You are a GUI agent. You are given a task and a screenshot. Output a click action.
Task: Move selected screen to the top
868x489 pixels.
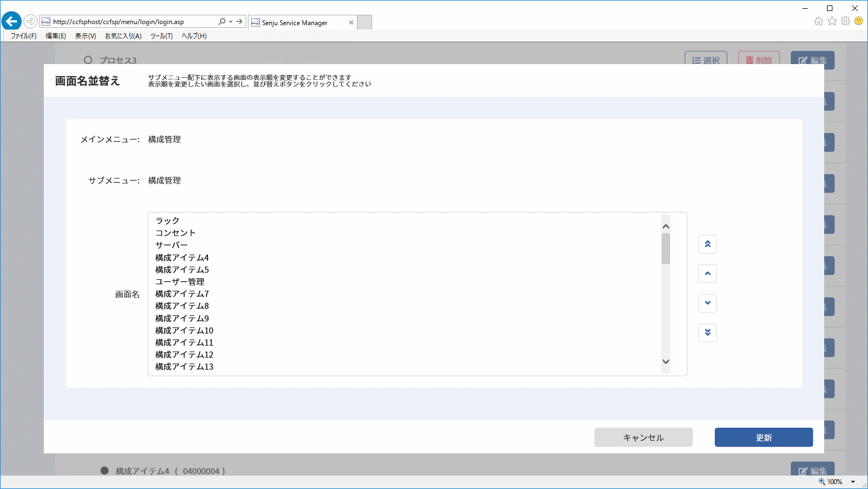click(x=708, y=244)
